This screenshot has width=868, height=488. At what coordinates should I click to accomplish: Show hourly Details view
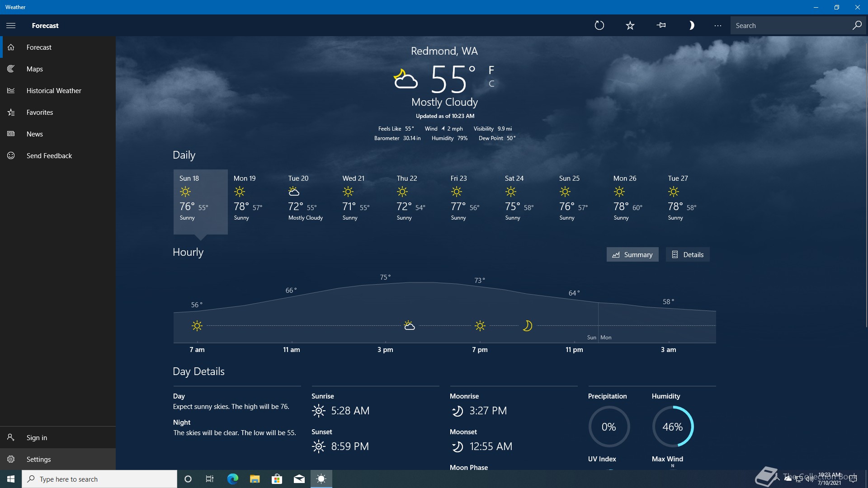tap(688, 254)
